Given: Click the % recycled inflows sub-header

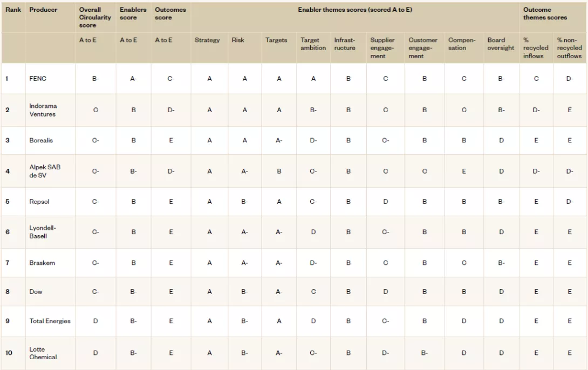Looking at the screenshot, I should (x=536, y=48).
